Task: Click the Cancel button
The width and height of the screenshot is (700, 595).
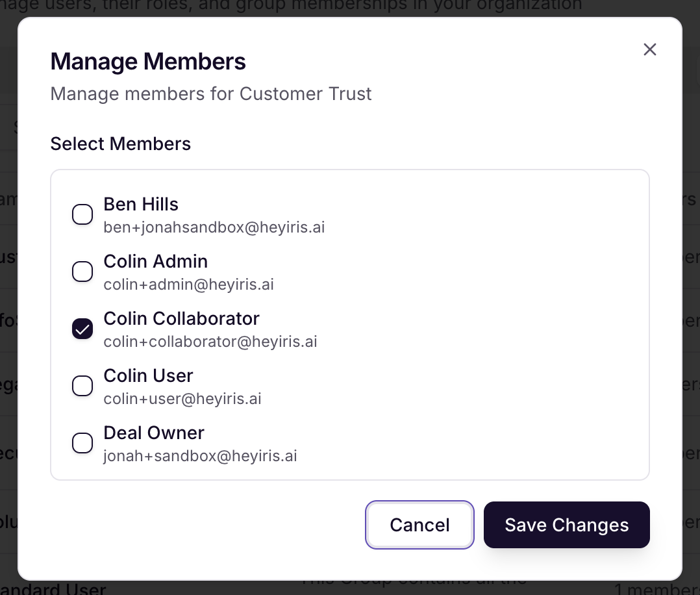Action: click(x=419, y=525)
